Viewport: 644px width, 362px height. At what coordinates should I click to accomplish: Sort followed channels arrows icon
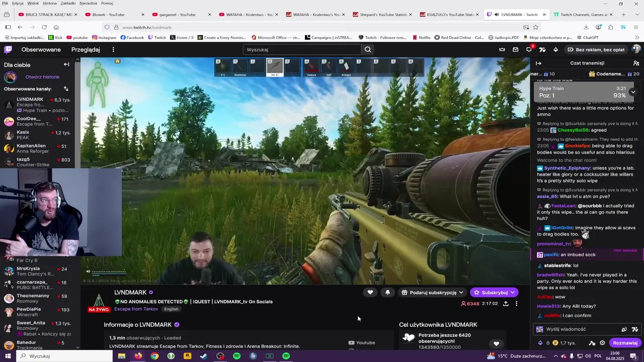66,89
